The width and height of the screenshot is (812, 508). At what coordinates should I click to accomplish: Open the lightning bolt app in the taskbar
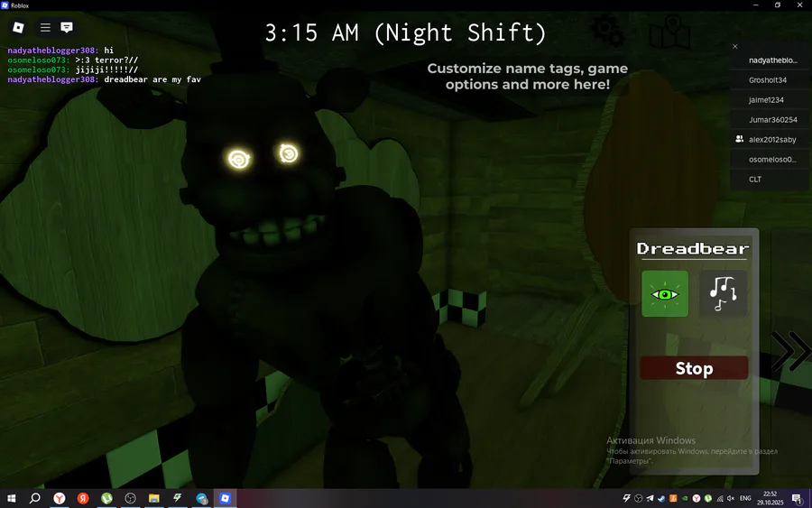click(178, 498)
